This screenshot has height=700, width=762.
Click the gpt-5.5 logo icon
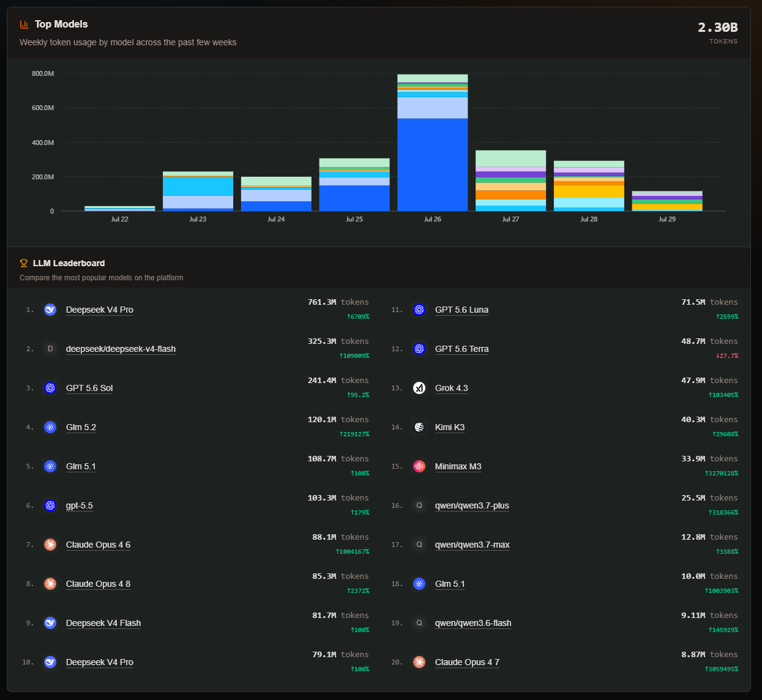coord(50,505)
